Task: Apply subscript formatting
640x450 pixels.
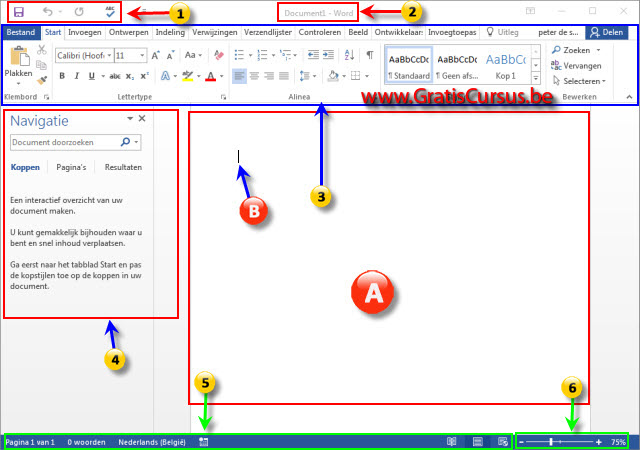Action: click(x=129, y=76)
